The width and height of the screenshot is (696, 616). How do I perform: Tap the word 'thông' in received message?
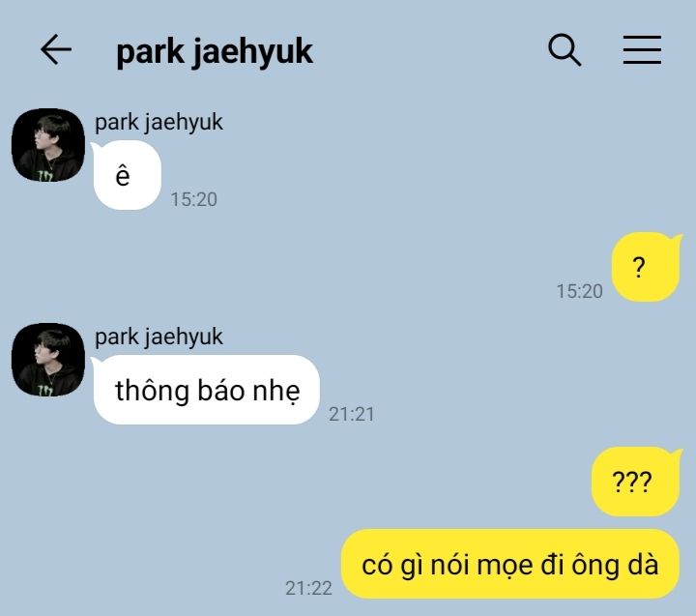pos(153,391)
